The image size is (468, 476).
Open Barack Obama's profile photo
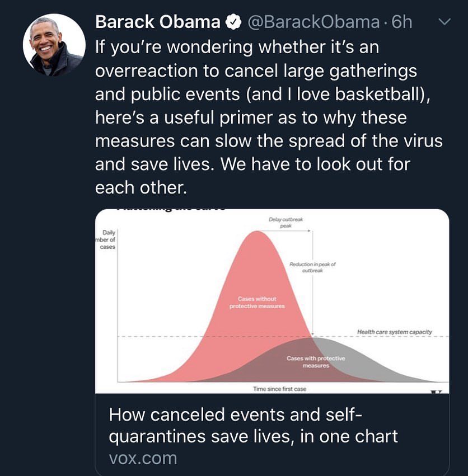coord(54,45)
